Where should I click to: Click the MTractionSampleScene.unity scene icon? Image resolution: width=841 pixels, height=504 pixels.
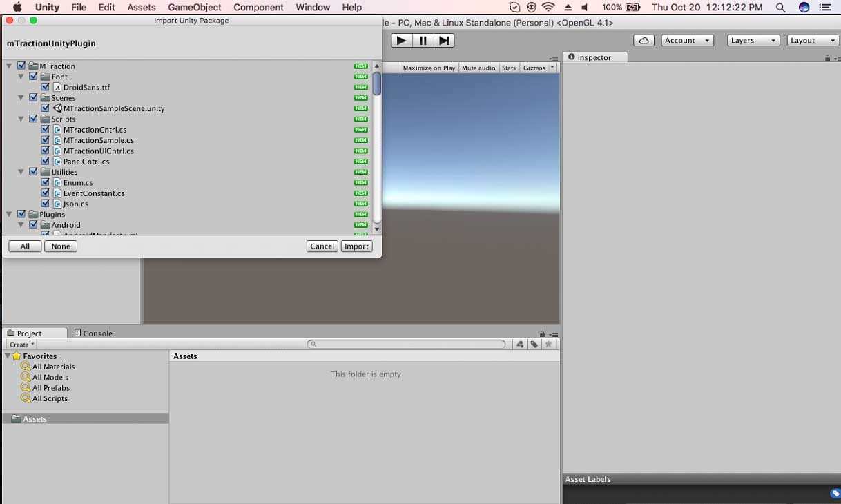coord(57,108)
